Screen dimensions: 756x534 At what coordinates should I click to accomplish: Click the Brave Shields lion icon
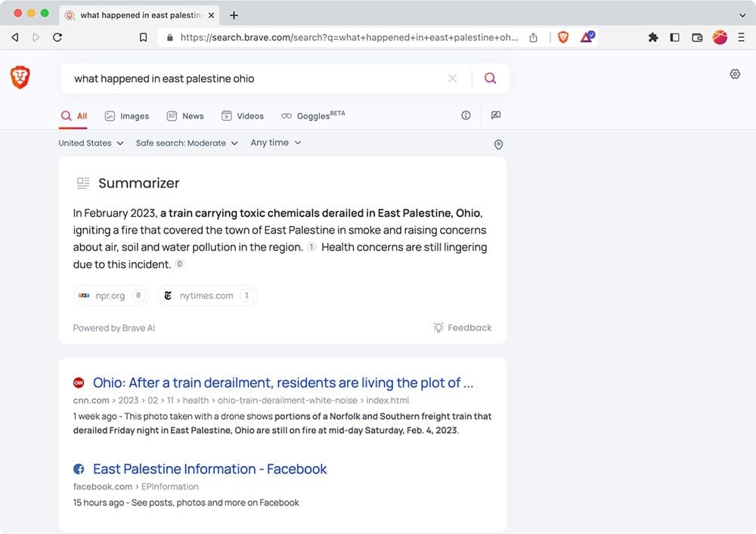pos(562,37)
